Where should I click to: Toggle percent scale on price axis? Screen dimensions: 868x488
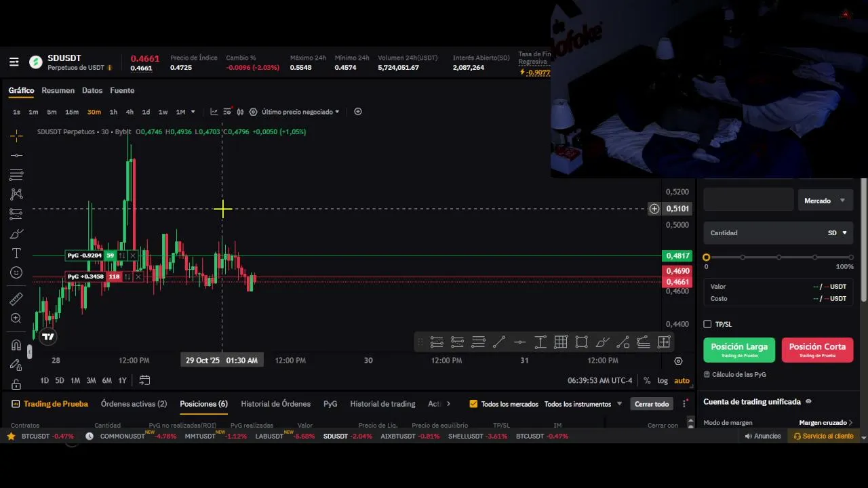[647, 381]
